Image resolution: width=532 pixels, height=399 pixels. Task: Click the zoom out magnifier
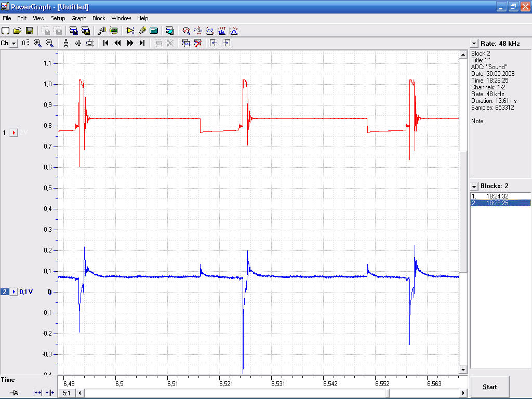(49, 43)
